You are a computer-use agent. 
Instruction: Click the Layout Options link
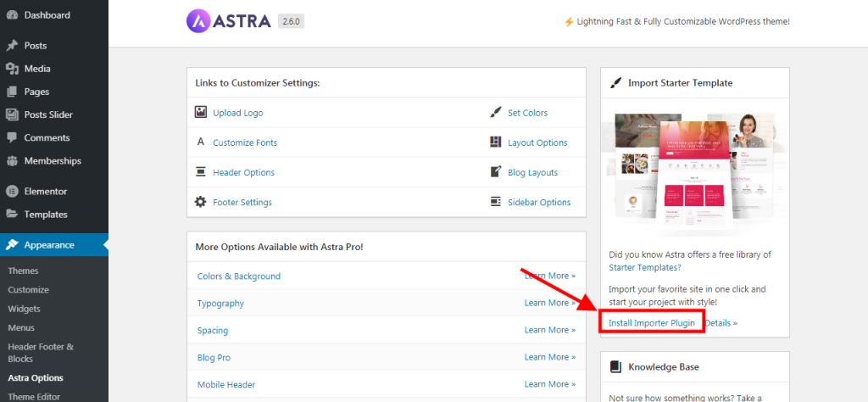tap(537, 142)
